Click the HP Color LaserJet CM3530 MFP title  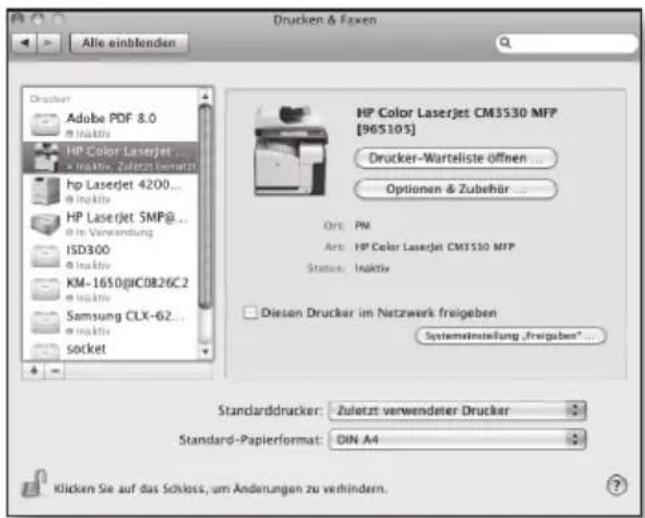pyautogui.click(x=456, y=121)
